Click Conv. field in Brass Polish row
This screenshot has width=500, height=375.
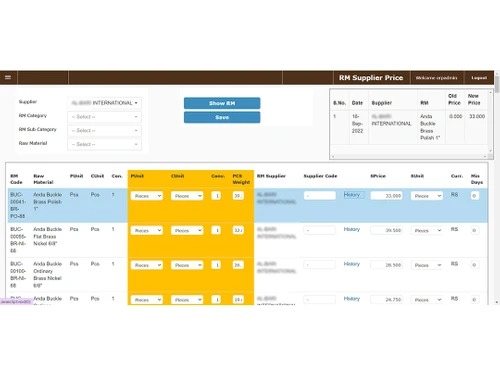point(216,196)
